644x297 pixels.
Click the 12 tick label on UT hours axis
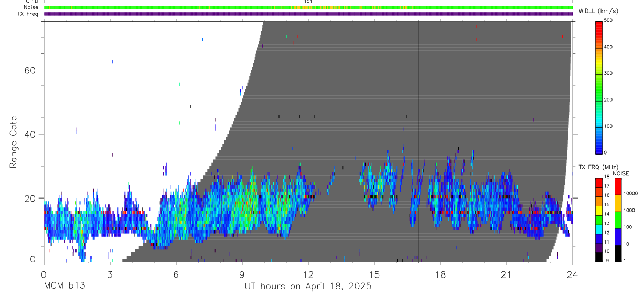point(308,275)
